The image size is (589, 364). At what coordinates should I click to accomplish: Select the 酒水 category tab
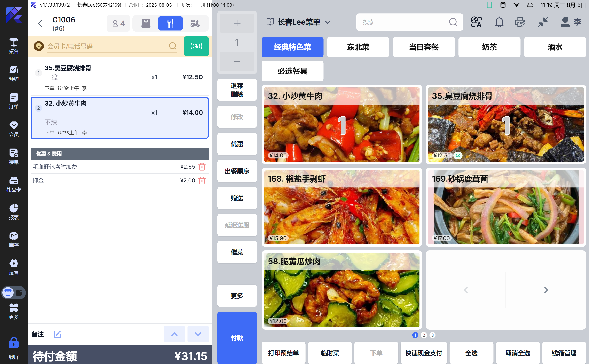tap(555, 47)
